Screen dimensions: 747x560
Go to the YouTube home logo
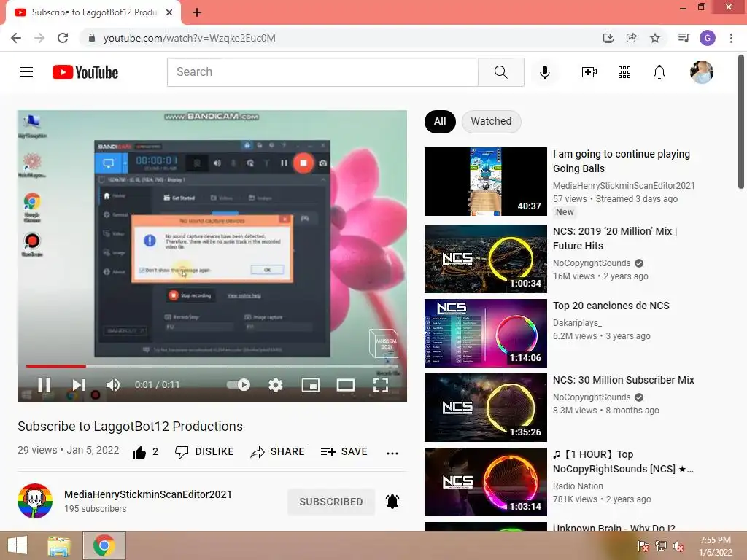click(85, 72)
